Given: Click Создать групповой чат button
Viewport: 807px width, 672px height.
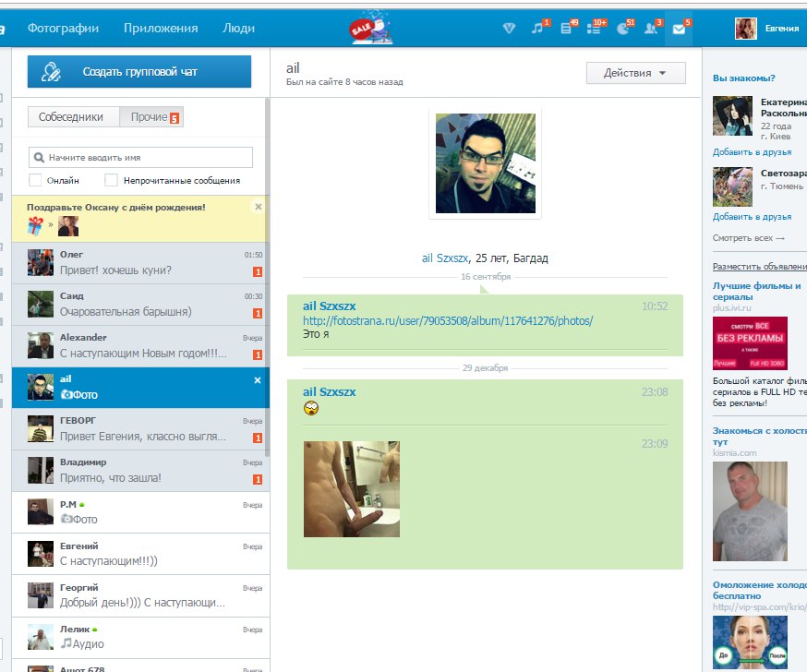Looking at the screenshot, I should coord(139,71).
